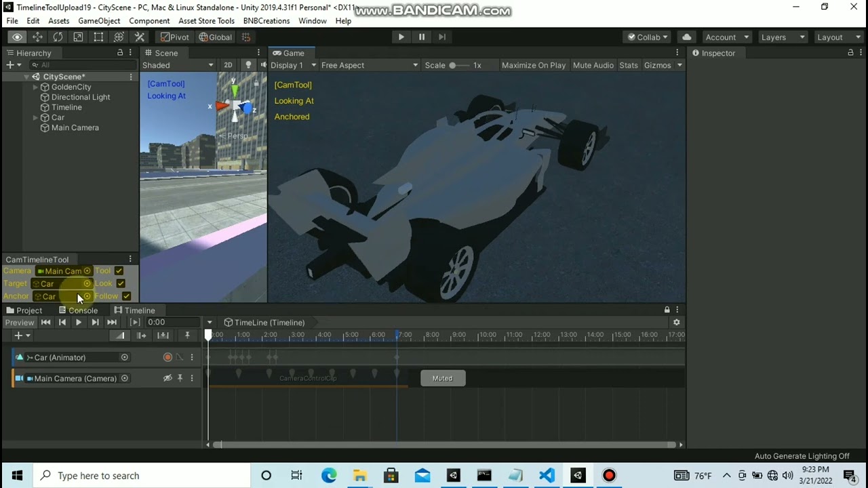Select the Rotate tool

click(x=58, y=37)
